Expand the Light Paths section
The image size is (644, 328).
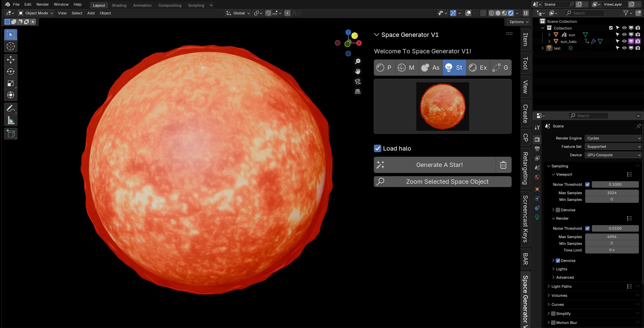point(561,286)
